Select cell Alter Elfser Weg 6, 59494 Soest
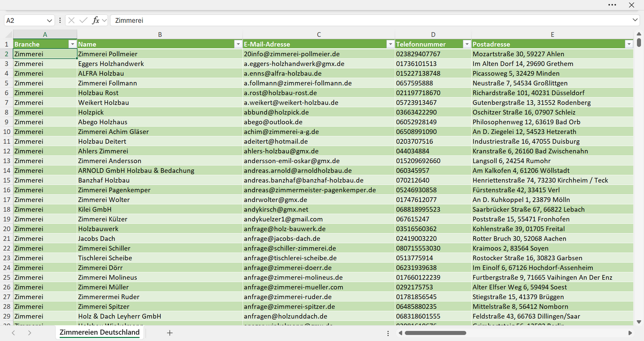Screen dimensions: 644x341 coord(553,287)
